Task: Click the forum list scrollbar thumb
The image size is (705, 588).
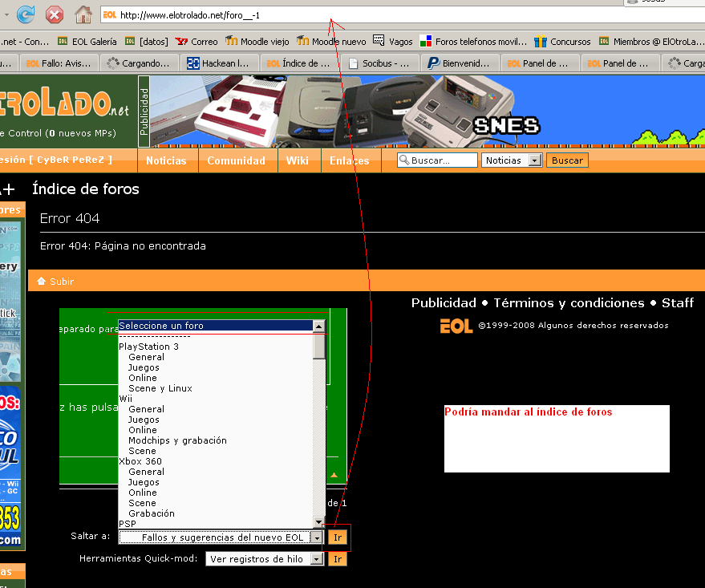Action: 318,345
